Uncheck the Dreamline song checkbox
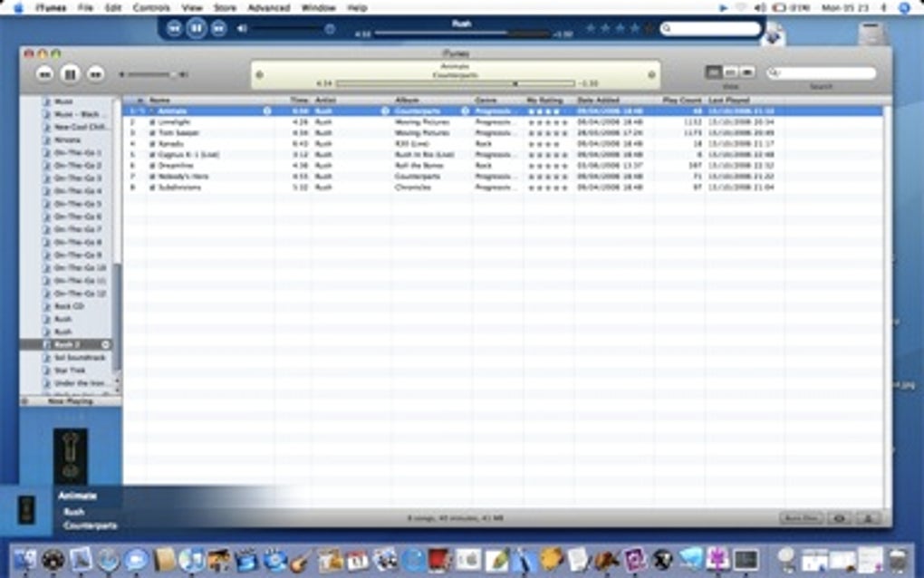 152,166
